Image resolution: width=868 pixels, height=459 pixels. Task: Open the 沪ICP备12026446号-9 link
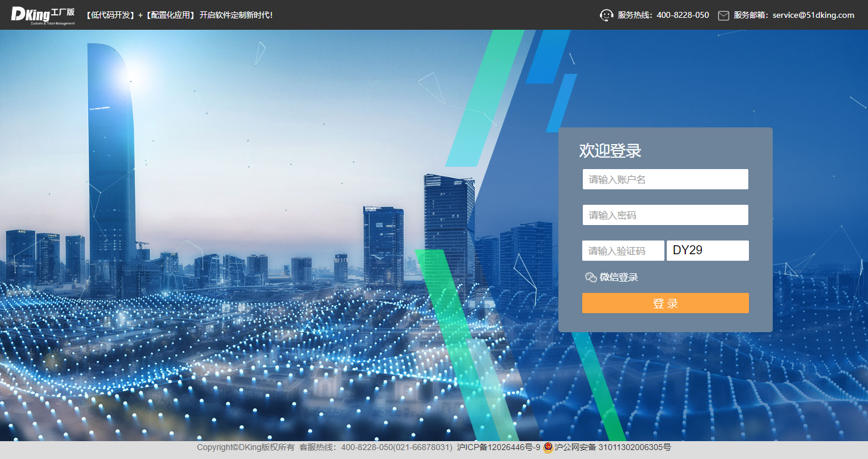click(x=498, y=448)
